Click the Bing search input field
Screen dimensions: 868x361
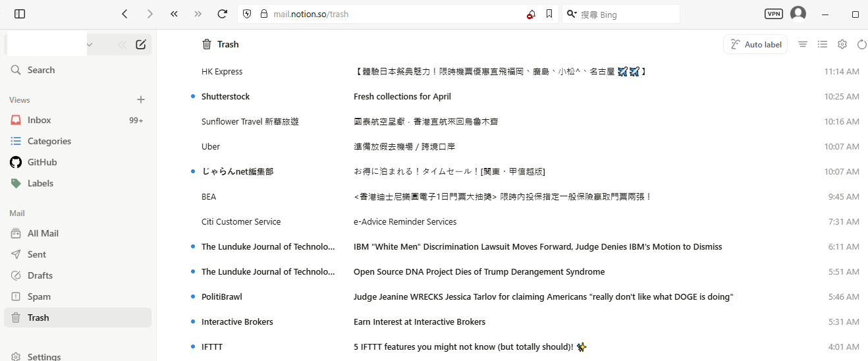click(x=626, y=14)
